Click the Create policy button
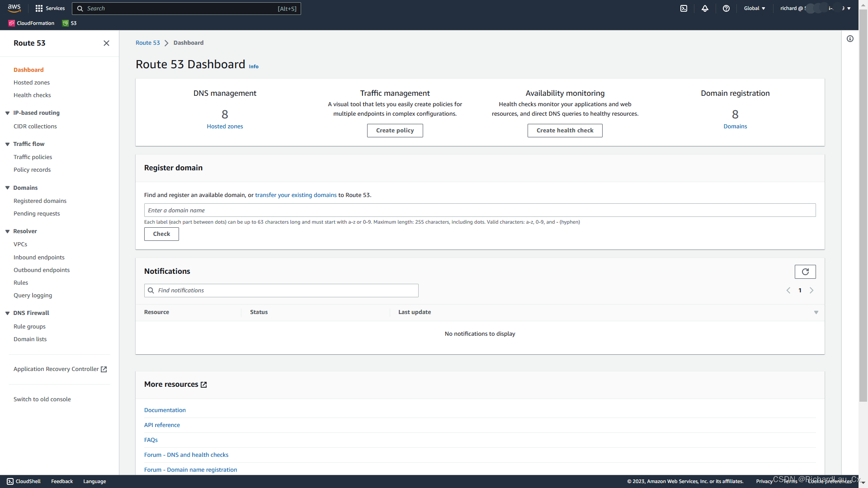Image resolution: width=868 pixels, height=488 pixels. (395, 130)
